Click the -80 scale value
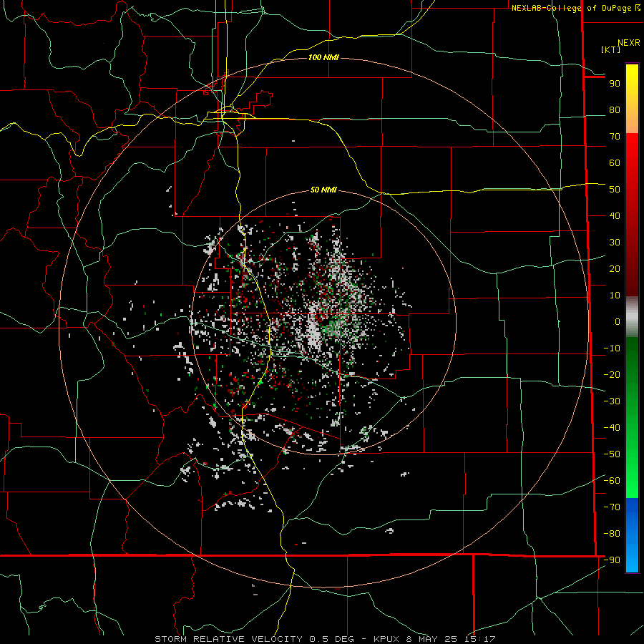The height and width of the screenshot is (644, 644). pyautogui.click(x=612, y=534)
